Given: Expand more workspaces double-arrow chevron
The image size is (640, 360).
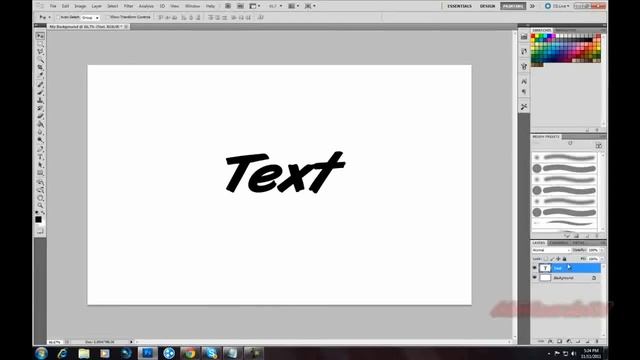Looking at the screenshot, I should tap(532, 6).
